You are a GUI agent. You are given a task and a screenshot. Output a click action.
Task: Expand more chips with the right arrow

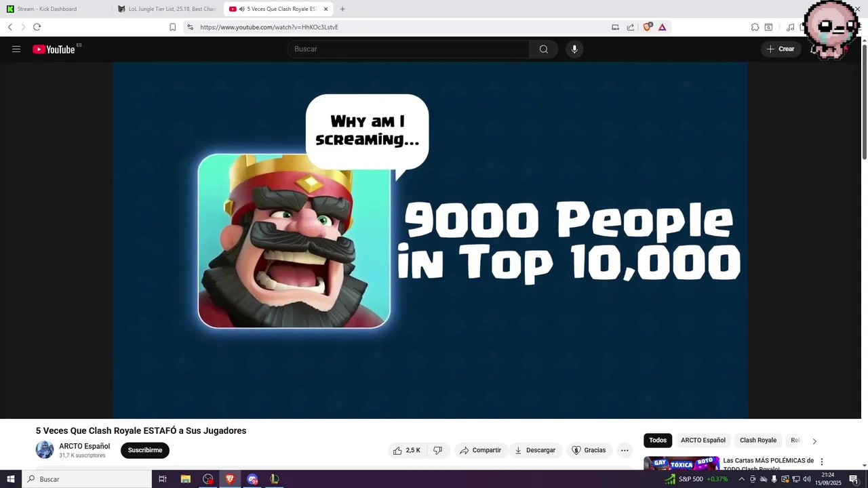814,441
